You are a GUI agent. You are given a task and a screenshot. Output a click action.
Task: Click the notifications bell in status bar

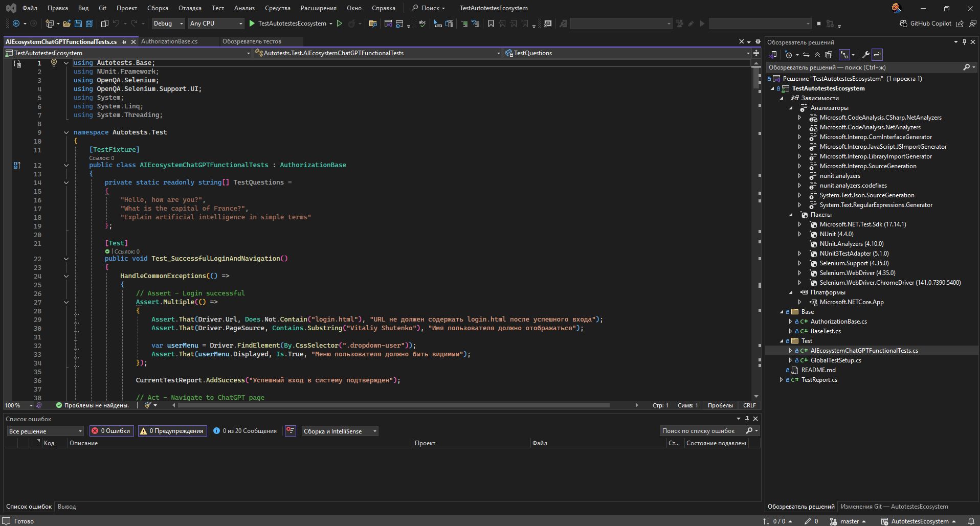click(971, 521)
